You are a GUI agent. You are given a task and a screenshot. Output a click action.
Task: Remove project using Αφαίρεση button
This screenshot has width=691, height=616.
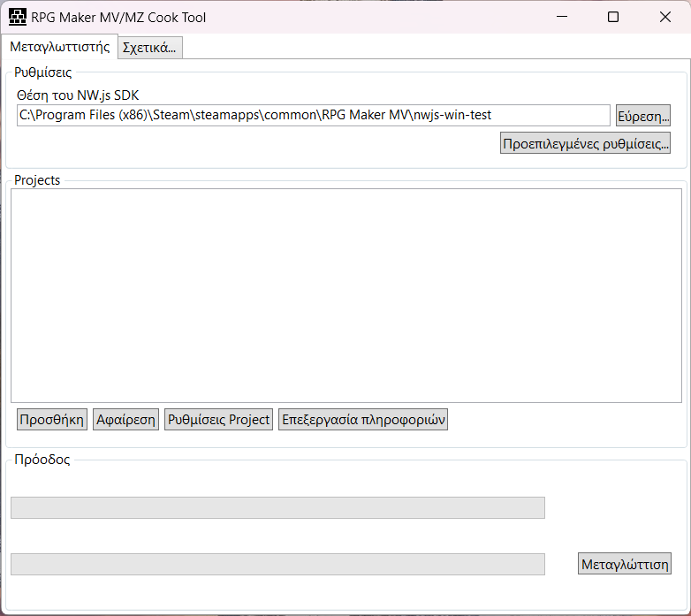(x=125, y=420)
